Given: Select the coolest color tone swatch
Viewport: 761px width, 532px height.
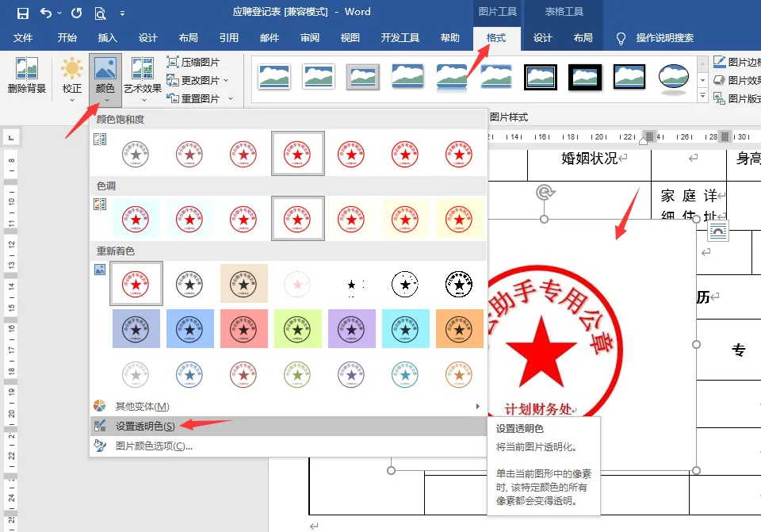Looking at the screenshot, I should 136,219.
